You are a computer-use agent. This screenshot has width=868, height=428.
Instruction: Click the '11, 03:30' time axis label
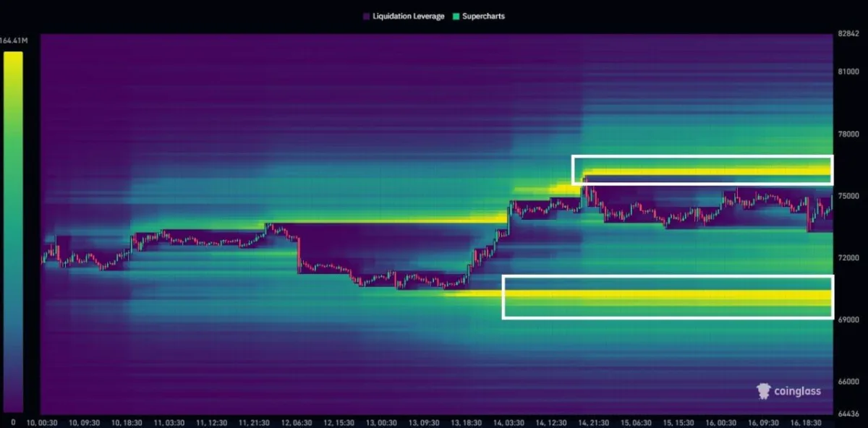(x=169, y=421)
